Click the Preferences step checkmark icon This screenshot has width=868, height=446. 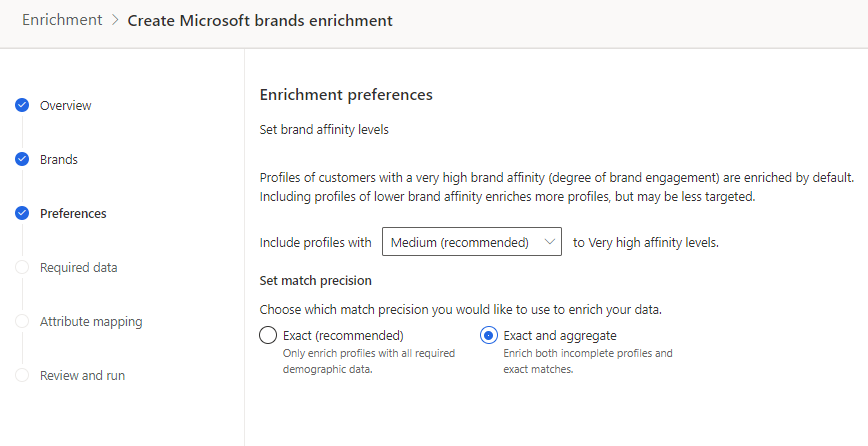(22, 213)
